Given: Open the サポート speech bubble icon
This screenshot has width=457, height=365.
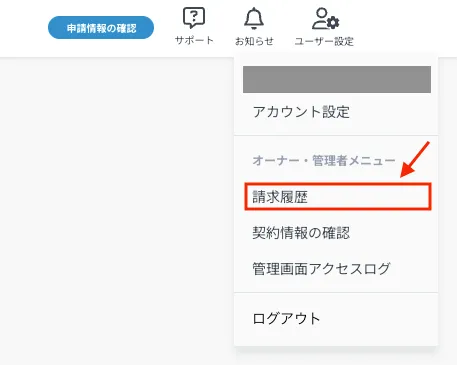Looking at the screenshot, I should [x=194, y=18].
